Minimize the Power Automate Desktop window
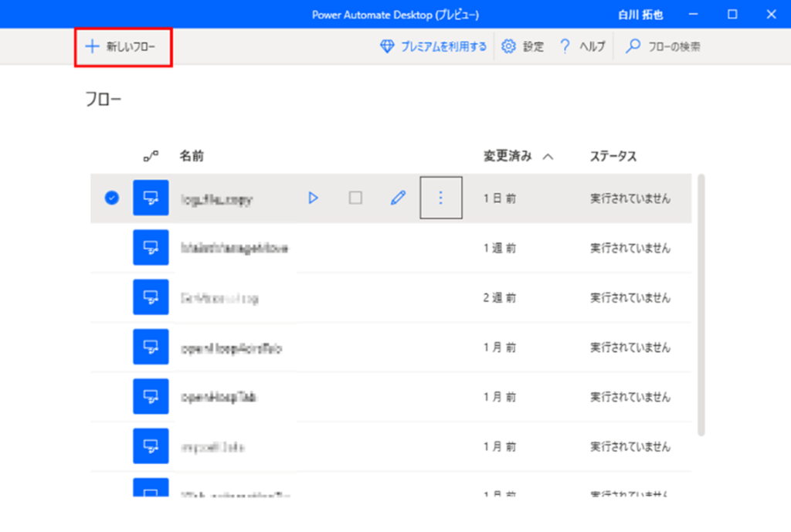Screen dimensions: 791x532 pos(694,14)
